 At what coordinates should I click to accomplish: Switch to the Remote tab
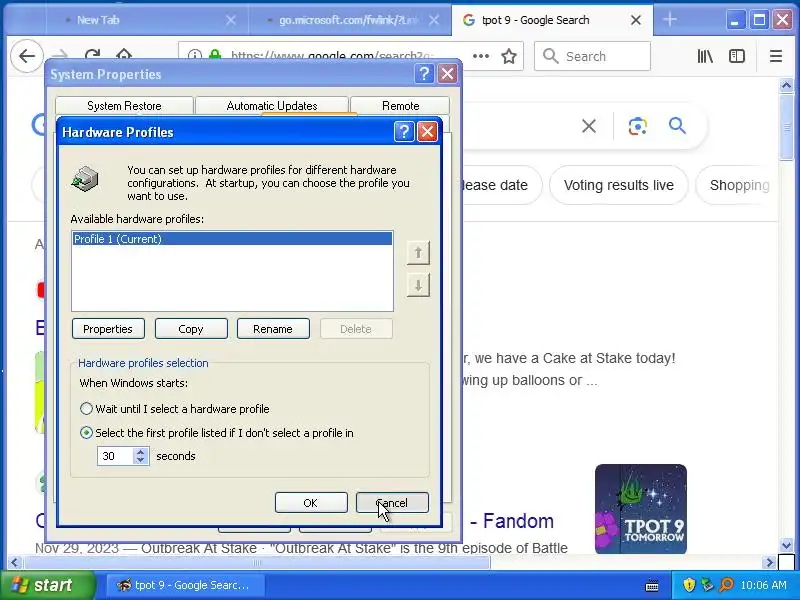(400, 106)
